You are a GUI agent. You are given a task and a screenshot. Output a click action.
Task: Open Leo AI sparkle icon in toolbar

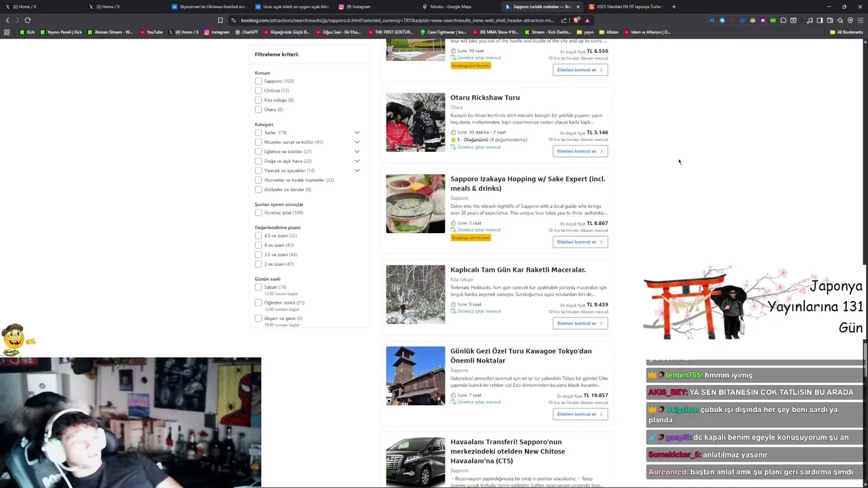point(840,20)
